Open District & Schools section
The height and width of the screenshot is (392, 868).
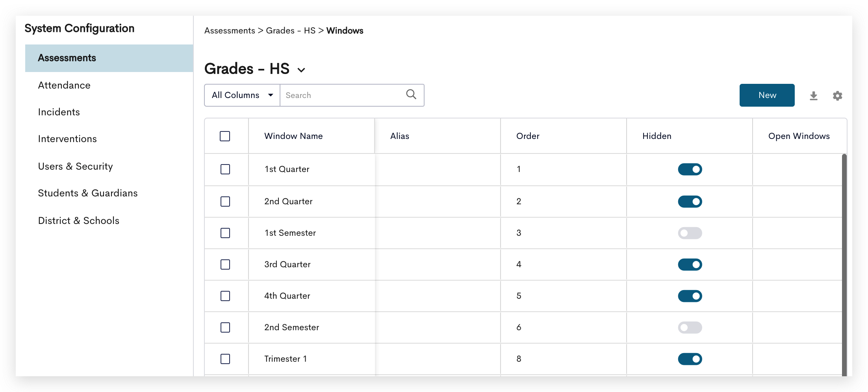coord(79,221)
